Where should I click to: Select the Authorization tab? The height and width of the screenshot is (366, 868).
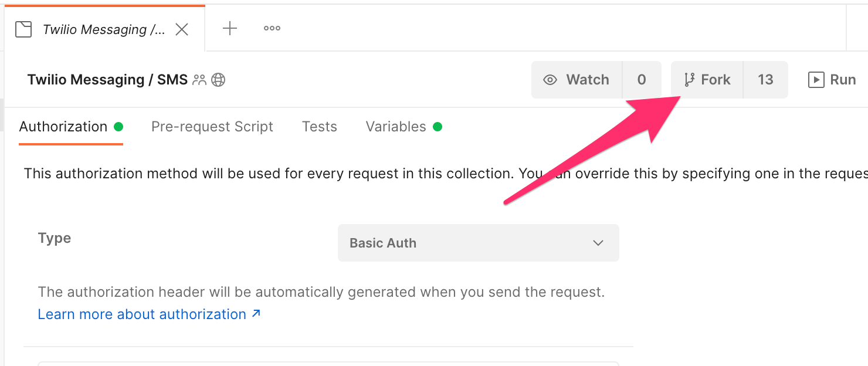(63, 126)
